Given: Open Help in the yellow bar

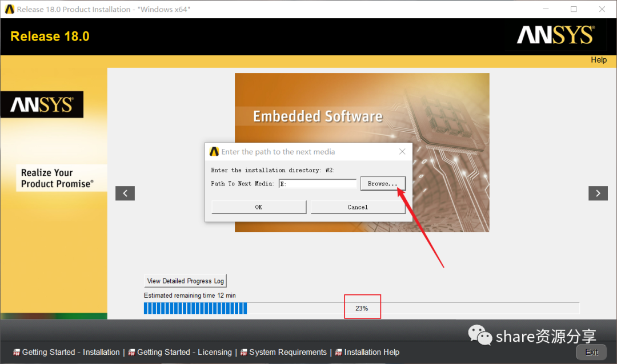Looking at the screenshot, I should point(599,60).
